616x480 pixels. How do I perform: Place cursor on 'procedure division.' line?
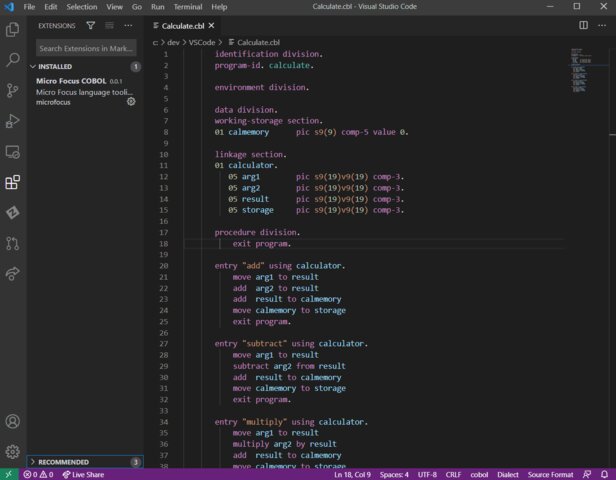257,233
